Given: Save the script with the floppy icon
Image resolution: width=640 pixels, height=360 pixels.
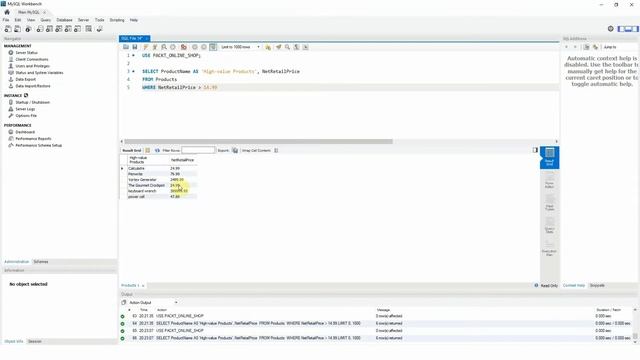Looking at the screenshot, I should point(135,47).
